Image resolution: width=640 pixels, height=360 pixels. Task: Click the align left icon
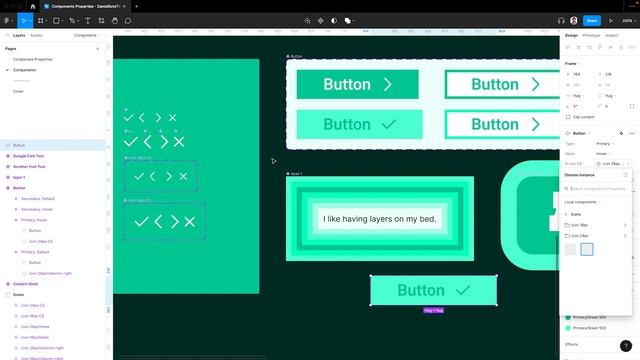tap(568, 47)
